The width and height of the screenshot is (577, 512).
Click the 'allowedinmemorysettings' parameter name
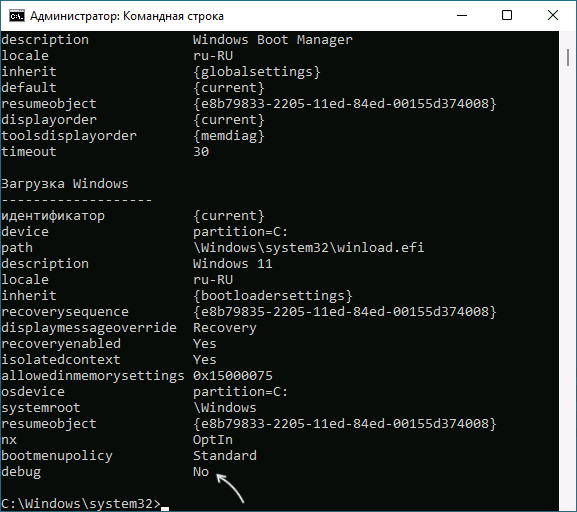93,376
